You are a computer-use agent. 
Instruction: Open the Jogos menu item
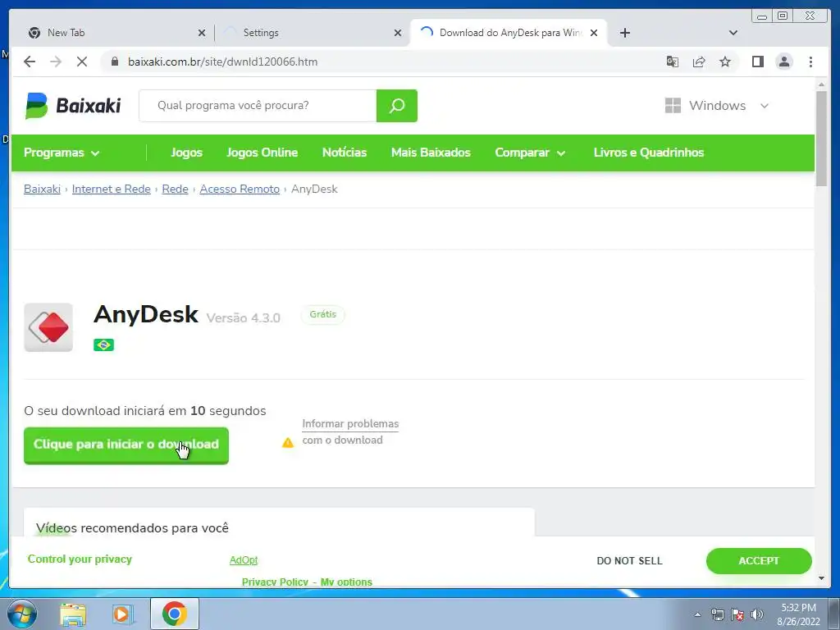coord(186,153)
